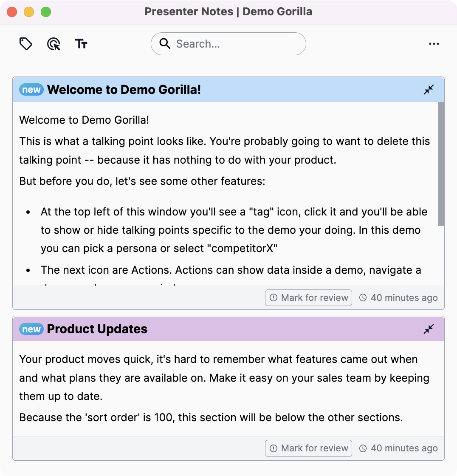Click the clock icon next to '40 minutes ago'
Image resolution: width=457 pixels, height=476 pixels.
(363, 297)
